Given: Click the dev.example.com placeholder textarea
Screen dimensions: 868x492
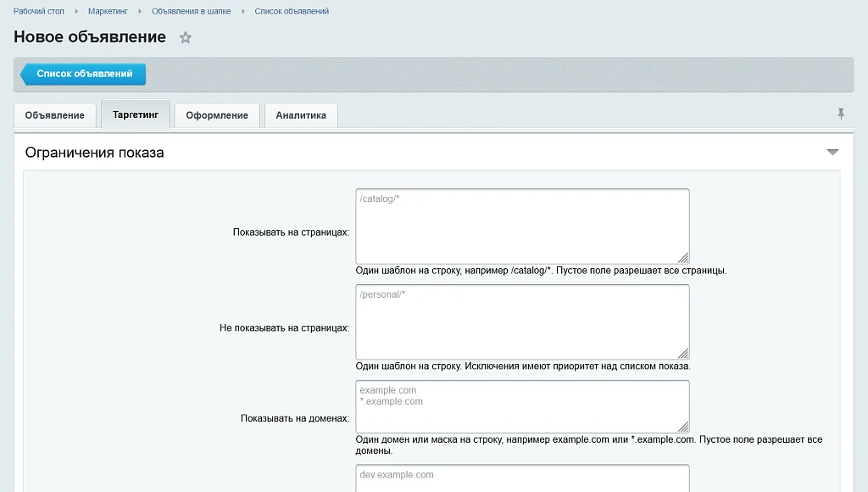Looking at the screenshot, I should point(522,478).
